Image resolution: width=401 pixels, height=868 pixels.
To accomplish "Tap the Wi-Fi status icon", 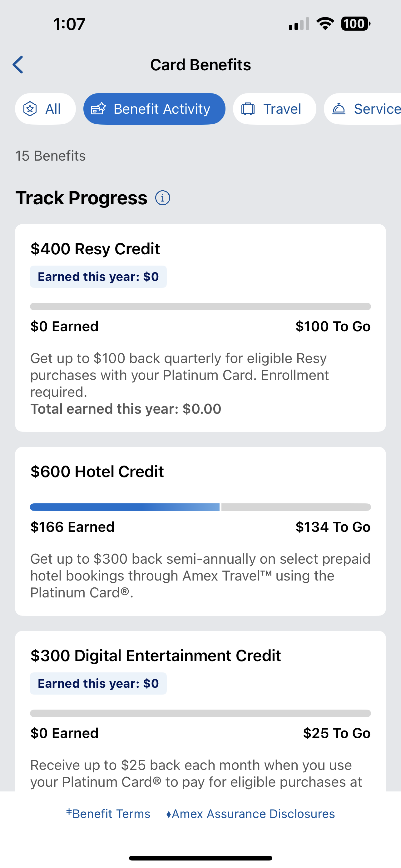I will tap(325, 24).
